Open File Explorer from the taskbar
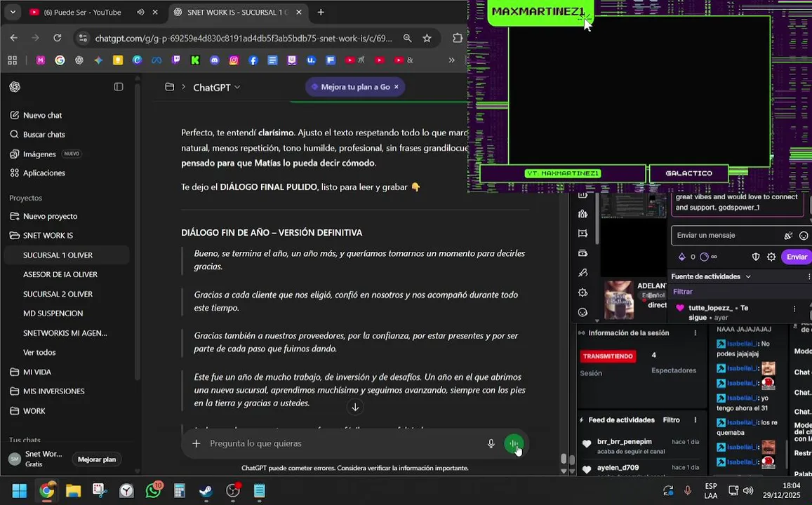This screenshot has width=812, height=505. pos(73,490)
